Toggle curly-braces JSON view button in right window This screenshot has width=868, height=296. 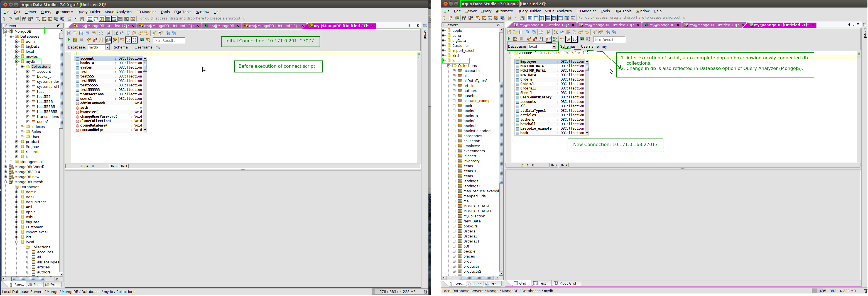click(574, 39)
